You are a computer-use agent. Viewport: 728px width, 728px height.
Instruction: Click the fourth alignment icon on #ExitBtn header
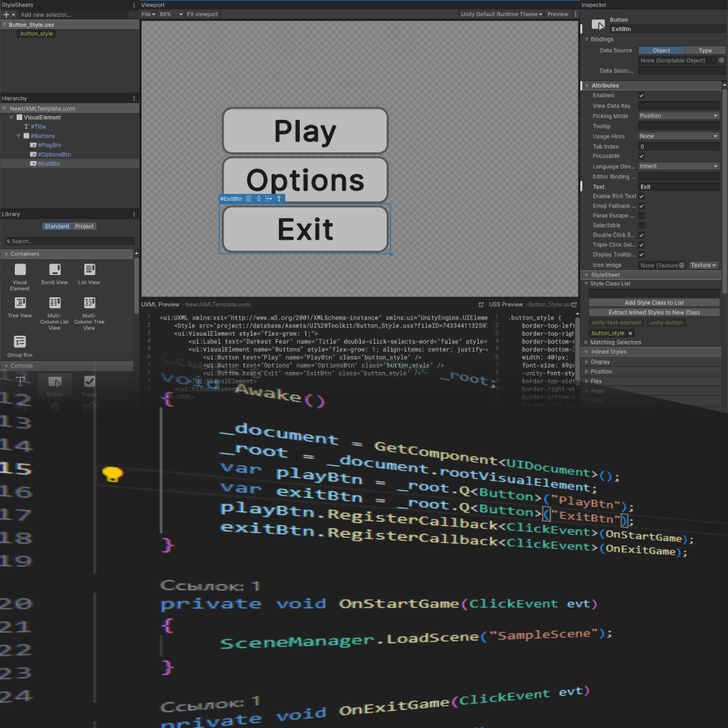[x=278, y=199]
